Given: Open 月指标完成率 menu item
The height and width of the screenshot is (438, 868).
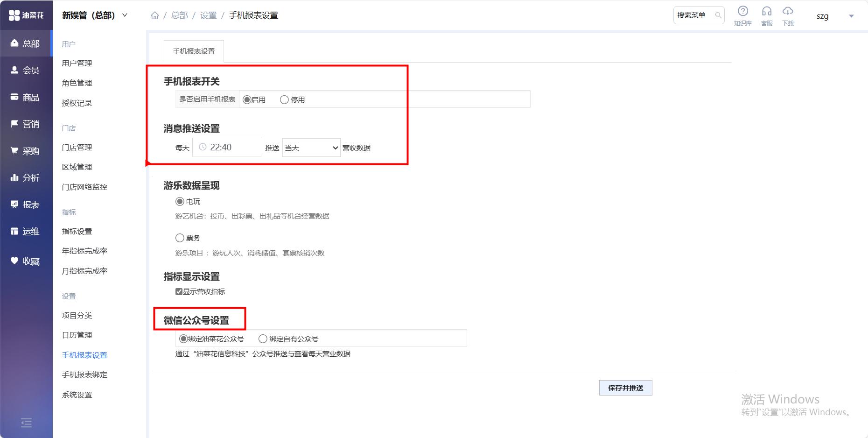Looking at the screenshot, I should pos(84,271).
